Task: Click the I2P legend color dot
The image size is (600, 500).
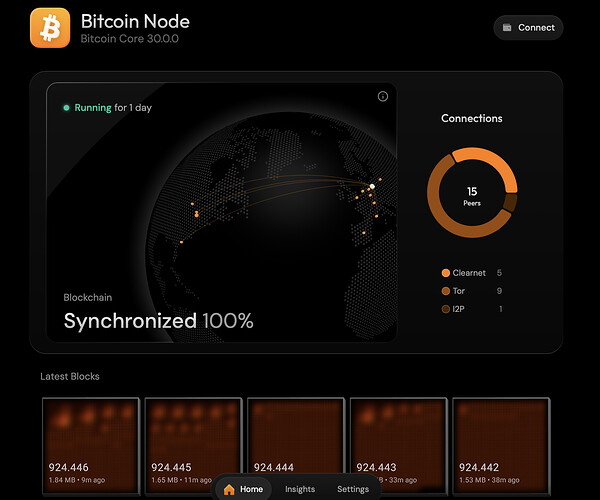Action: click(445, 309)
